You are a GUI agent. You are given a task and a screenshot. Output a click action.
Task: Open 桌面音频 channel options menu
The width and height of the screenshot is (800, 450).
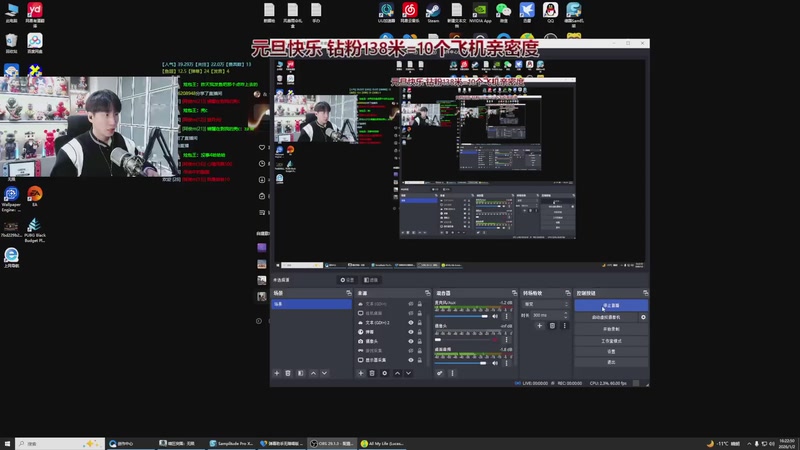[x=507, y=363]
